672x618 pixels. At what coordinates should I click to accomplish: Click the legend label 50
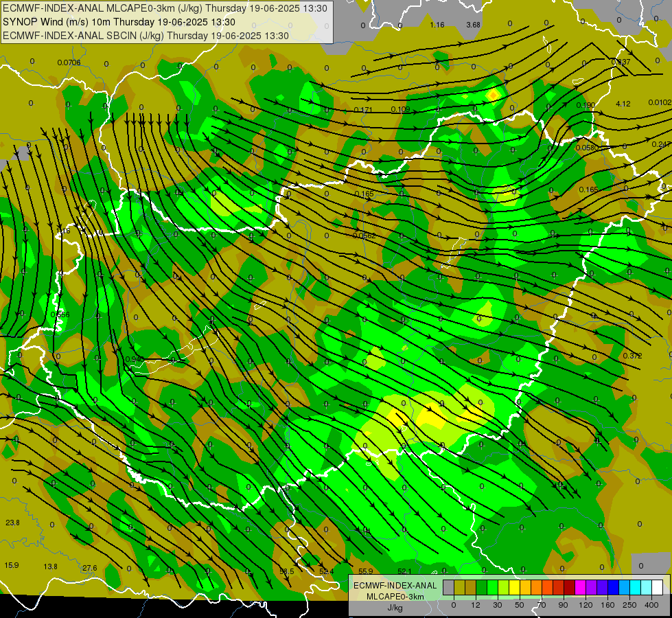(x=520, y=605)
